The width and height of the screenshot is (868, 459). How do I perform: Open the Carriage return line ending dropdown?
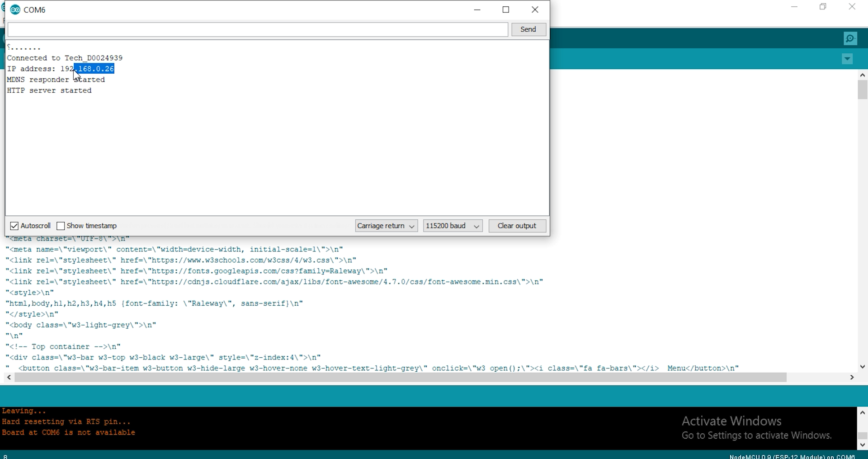(386, 226)
